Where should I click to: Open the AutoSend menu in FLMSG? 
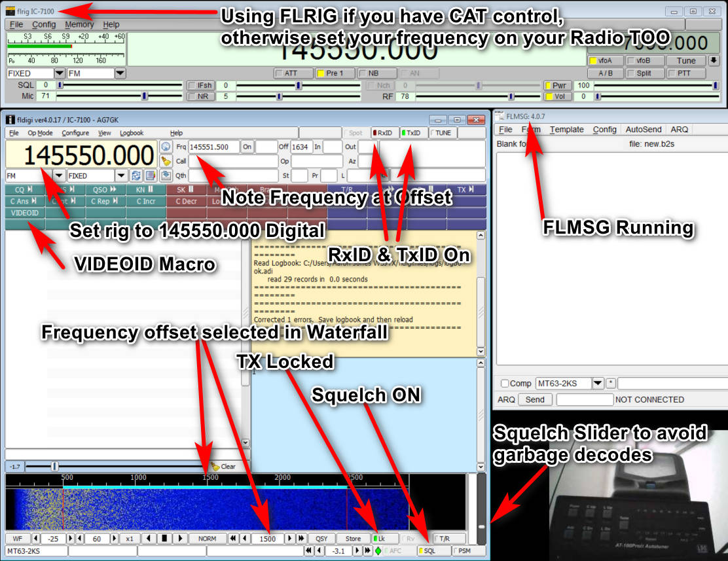[x=643, y=130]
